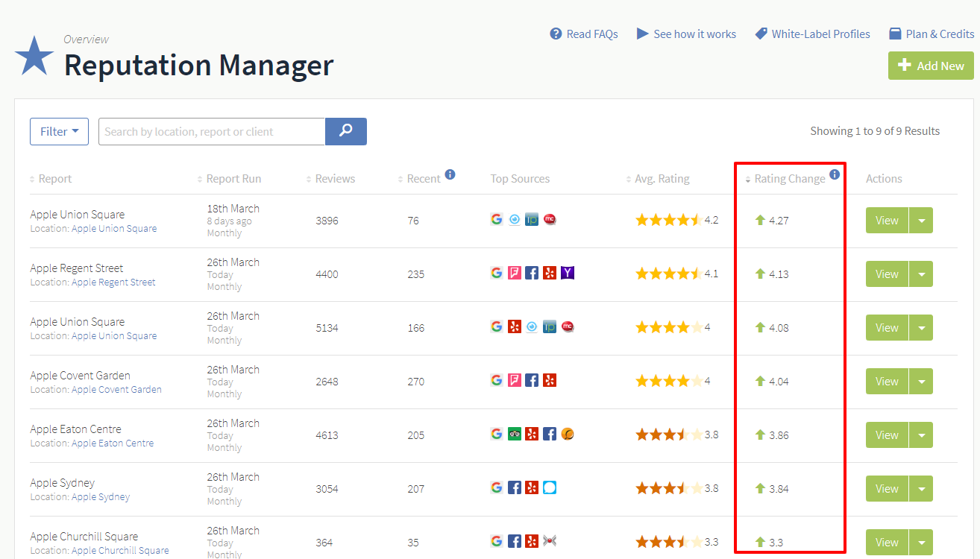Viewport: 980px width, 559px height.
Task: Click the Add New button
Action: (x=931, y=66)
